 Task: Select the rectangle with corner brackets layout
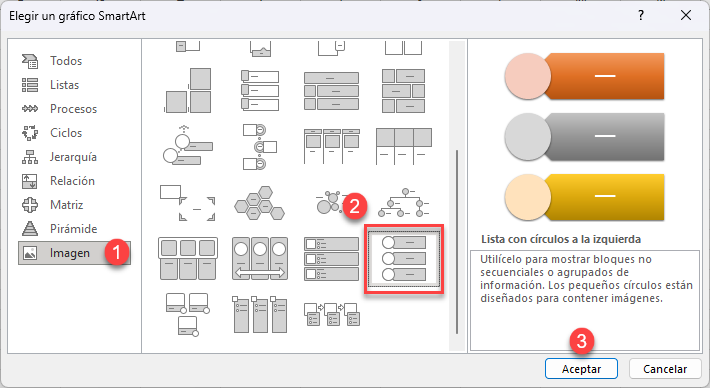coord(187,202)
